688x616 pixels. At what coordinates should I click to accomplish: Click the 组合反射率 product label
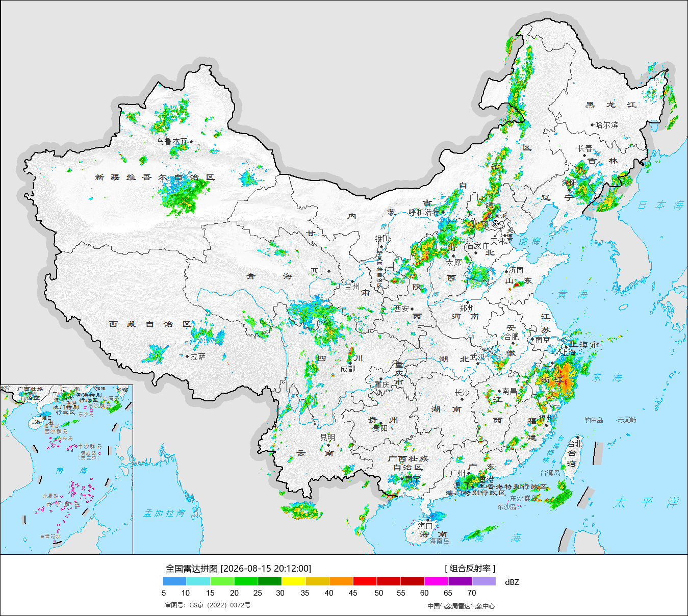[470, 568]
